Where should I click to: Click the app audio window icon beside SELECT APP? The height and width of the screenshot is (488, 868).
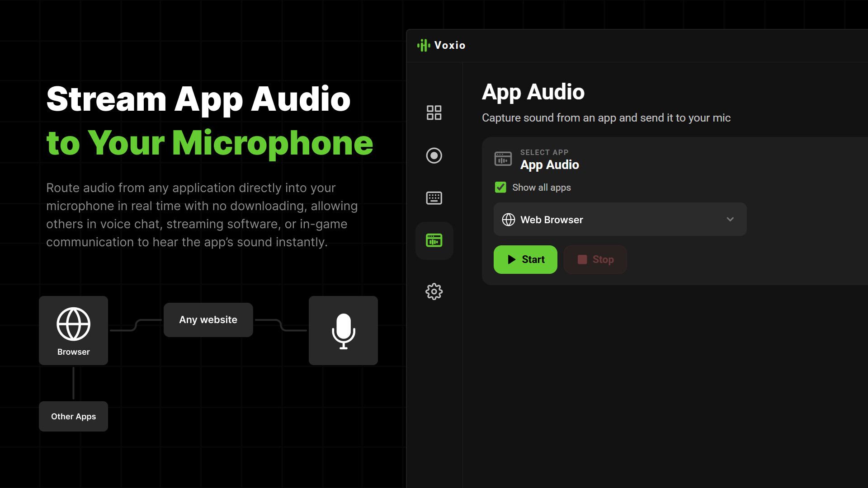pyautogui.click(x=503, y=159)
